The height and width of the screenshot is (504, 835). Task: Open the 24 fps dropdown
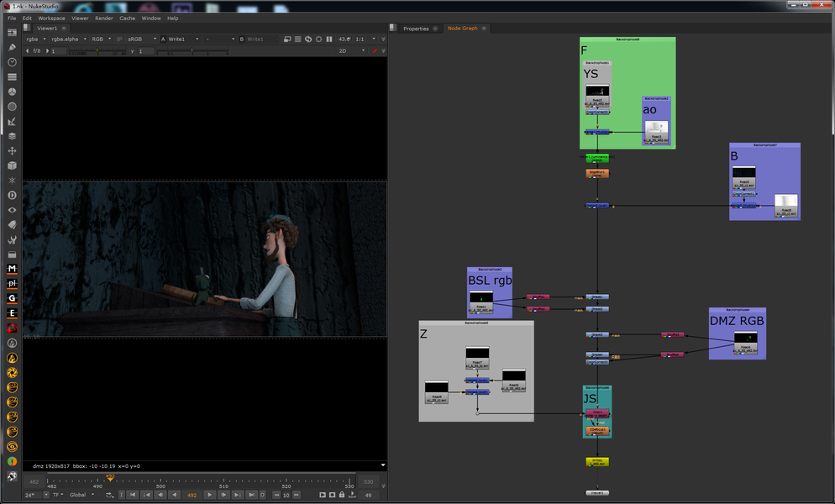pos(36,495)
